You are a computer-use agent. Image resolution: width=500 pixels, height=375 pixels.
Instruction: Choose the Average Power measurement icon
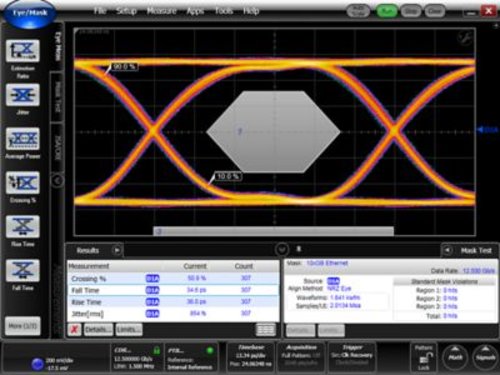tap(23, 139)
